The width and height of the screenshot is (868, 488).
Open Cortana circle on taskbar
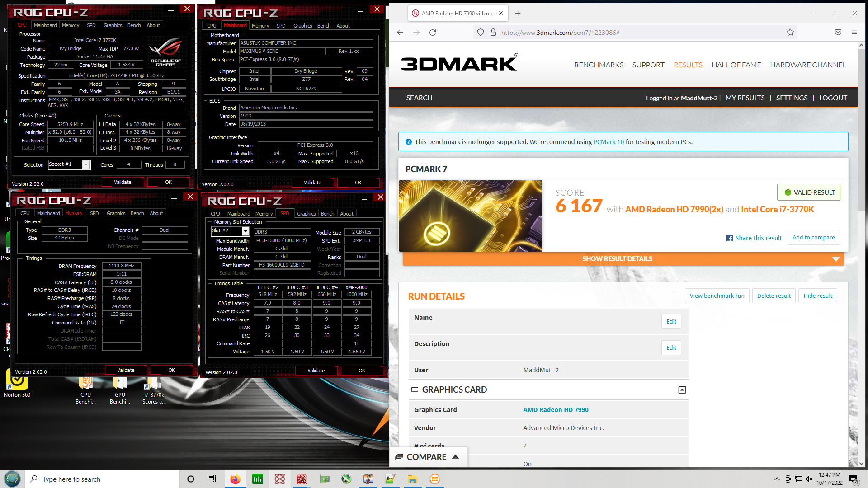(191, 479)
